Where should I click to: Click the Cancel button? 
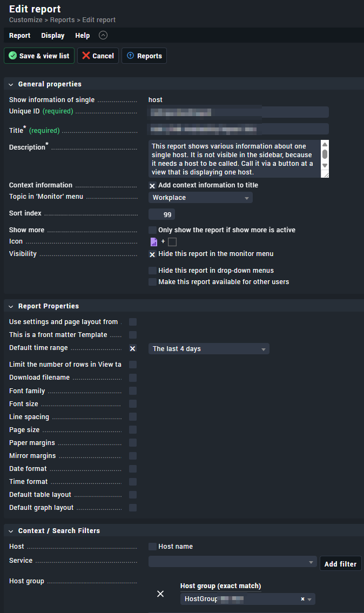point(98,56)
